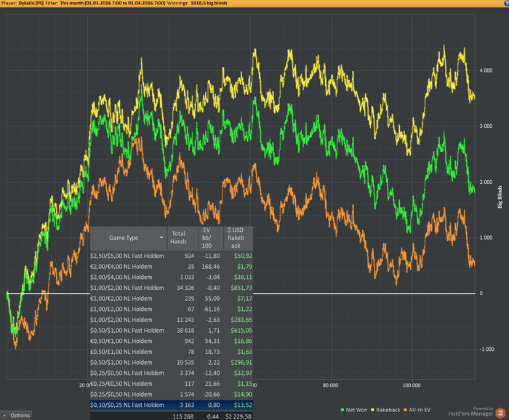This screenshot has height=420, width=509.
Task: Open the Game Type sort dropdown arrow
Action: 161,238
